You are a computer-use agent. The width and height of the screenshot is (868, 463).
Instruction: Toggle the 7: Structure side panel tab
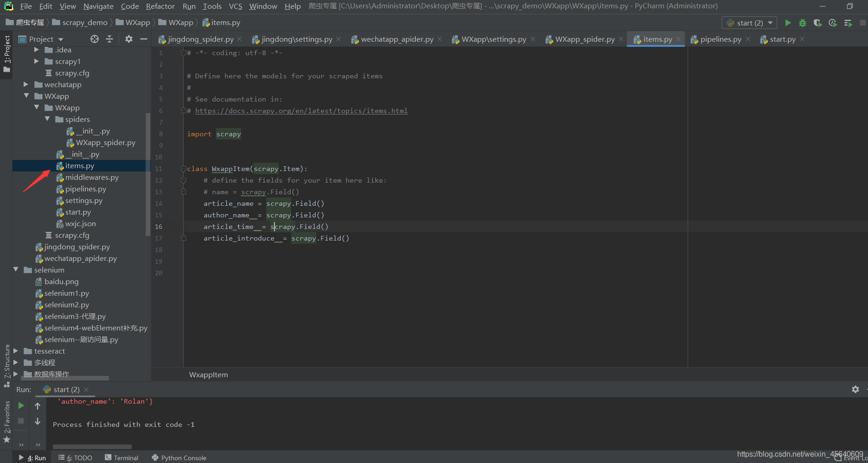point(6,366)
